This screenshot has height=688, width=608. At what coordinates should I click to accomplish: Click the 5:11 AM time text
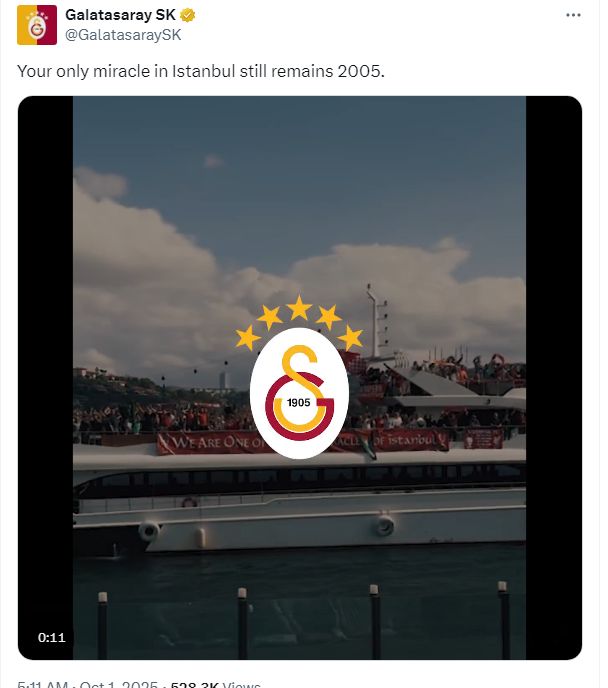(x=43, y=684)
